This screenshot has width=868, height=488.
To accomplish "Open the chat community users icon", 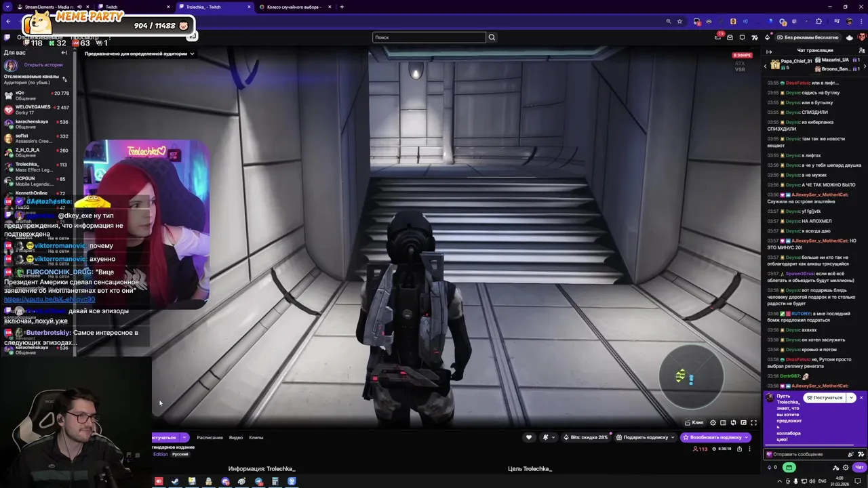I will 861,51.
